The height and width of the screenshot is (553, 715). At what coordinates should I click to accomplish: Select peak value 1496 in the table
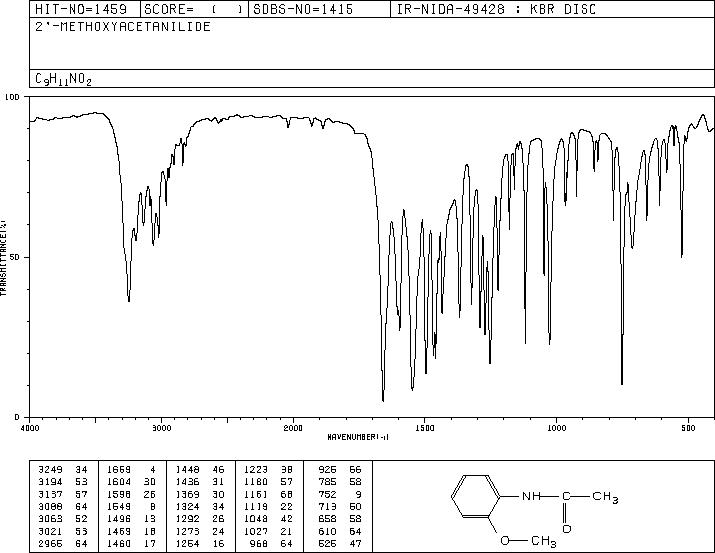119,519
